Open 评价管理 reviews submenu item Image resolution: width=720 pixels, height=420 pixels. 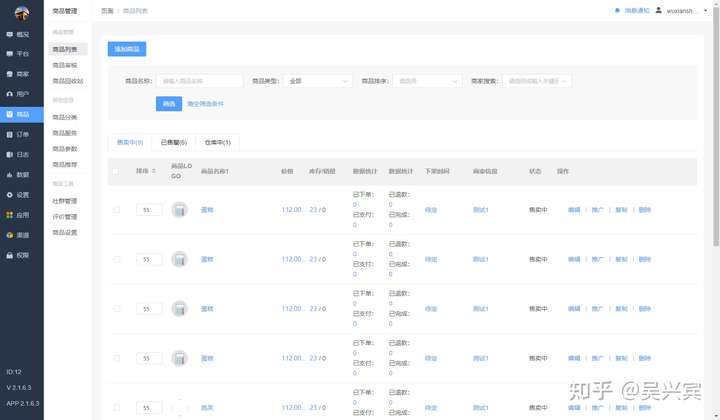point(65,217)
